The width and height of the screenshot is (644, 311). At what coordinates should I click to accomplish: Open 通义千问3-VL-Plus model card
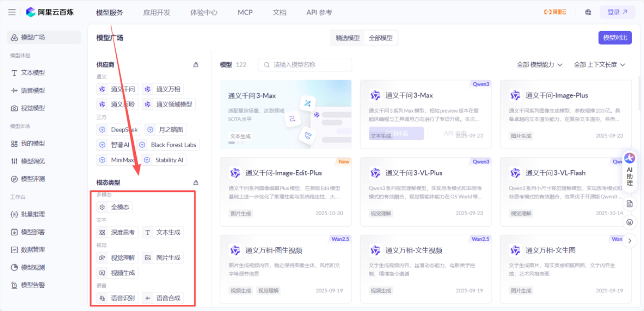pyautogui.click(x=426, y=192)
